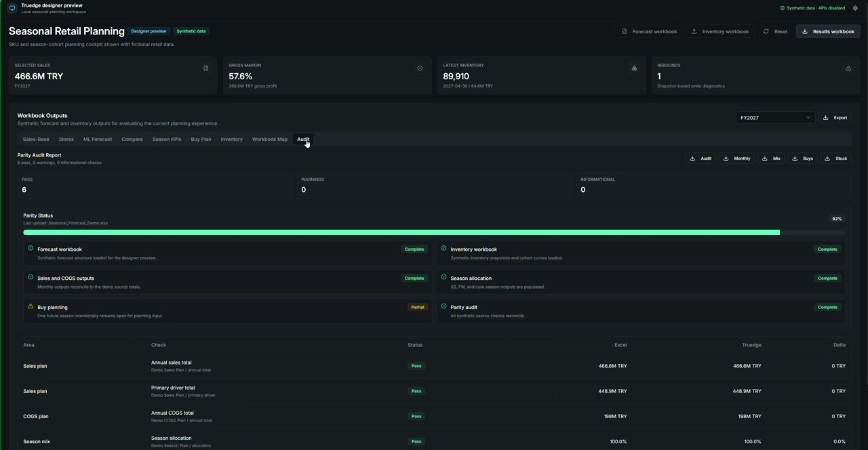868x450 pixels.
Task: Click the Delta column header
Action: [x=840, y=345]
